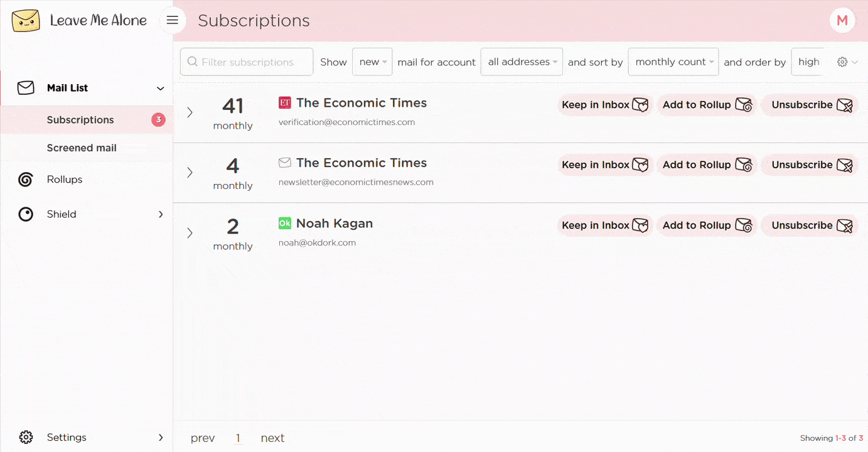Open the 'new' show filter dropdown
The image size is (868, 452).
pos(372,62)
